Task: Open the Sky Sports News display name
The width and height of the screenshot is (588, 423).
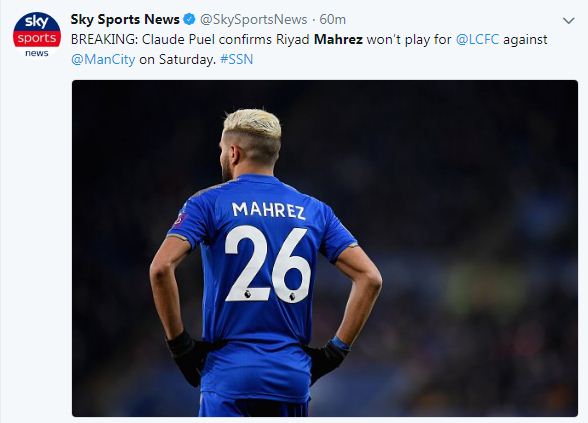Action: pos(125,20)
